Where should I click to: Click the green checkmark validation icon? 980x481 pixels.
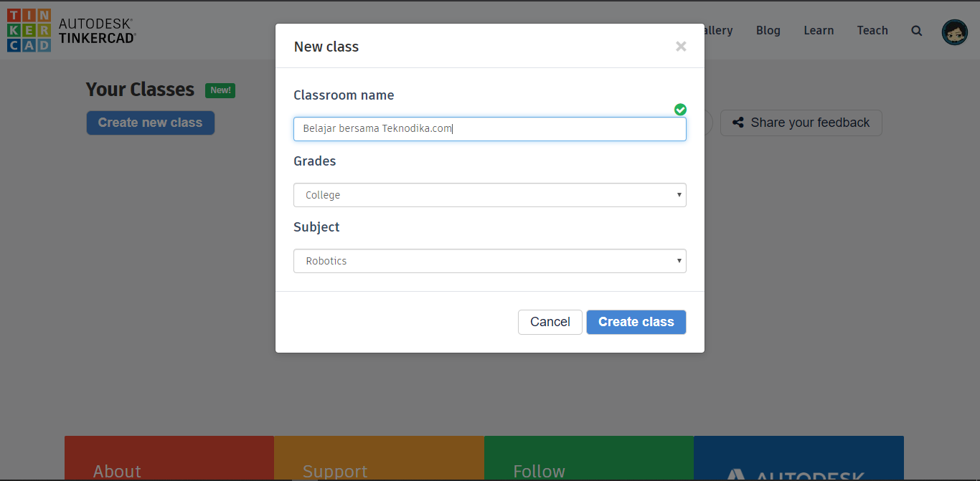pyautogui.click(x=680, y=110)
